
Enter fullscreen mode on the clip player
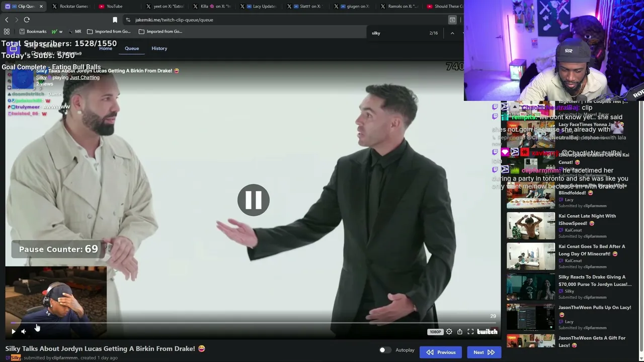tap(470, 332)
